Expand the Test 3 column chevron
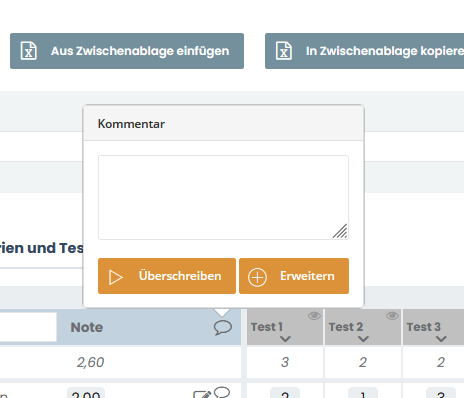 [441, 339]
